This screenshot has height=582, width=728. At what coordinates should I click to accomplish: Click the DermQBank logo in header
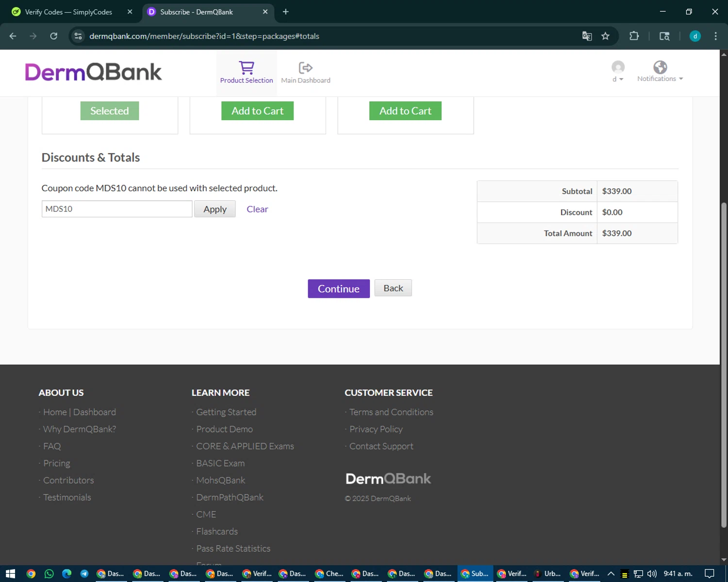click(93, 72)
